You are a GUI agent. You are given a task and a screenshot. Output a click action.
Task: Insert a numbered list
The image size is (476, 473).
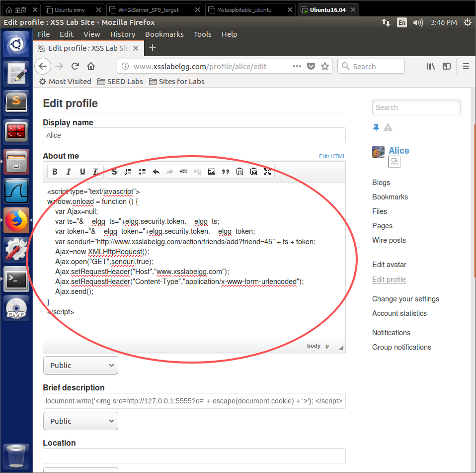(x=128, y=172)
